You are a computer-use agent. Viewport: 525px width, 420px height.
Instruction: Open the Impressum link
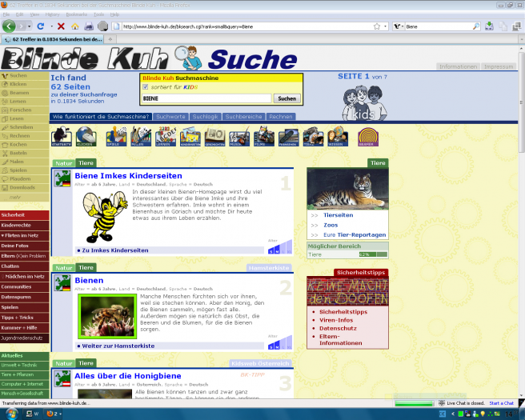pos(499,66)
